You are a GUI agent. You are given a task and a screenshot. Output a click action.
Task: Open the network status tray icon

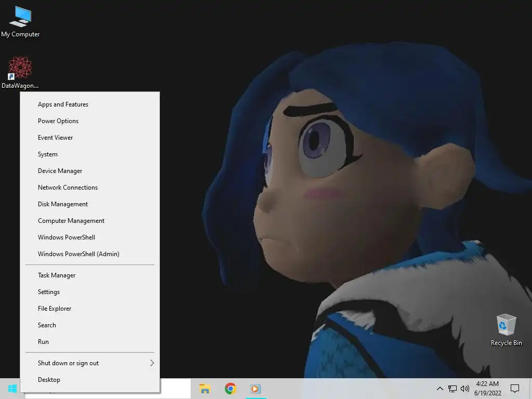[453, 389]
